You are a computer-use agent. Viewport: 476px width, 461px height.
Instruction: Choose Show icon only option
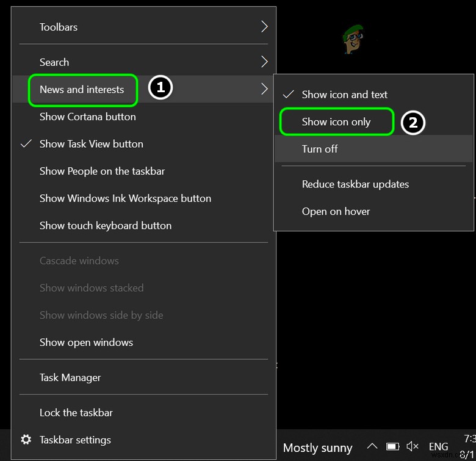[x=336, y=122]
